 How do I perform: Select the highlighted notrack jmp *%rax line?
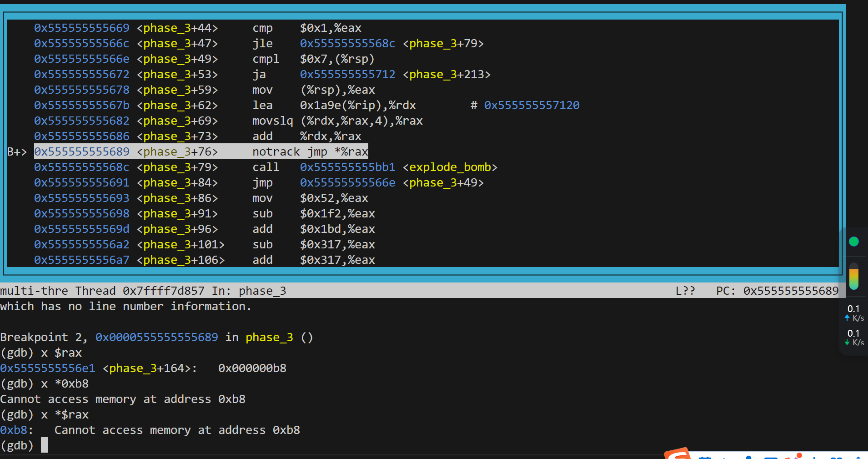[201, 152]
